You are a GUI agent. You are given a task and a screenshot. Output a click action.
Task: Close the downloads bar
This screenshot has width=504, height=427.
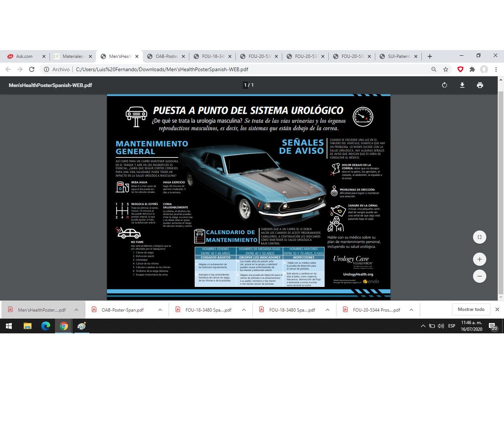tap(497, 309)
